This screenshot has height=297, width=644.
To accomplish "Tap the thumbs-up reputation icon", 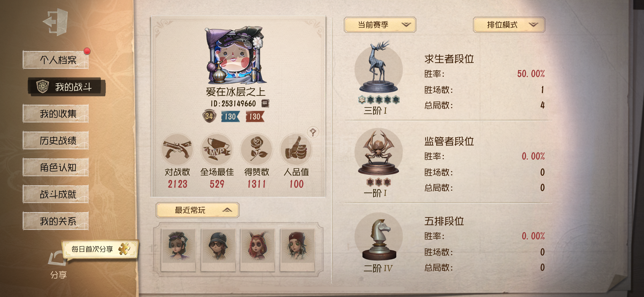I will coord(296,149).
